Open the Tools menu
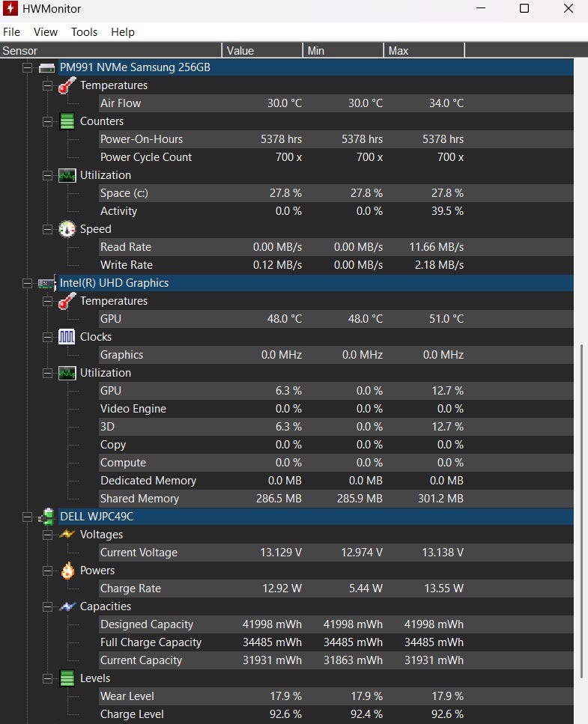588x724 pixels. [84, 32]
